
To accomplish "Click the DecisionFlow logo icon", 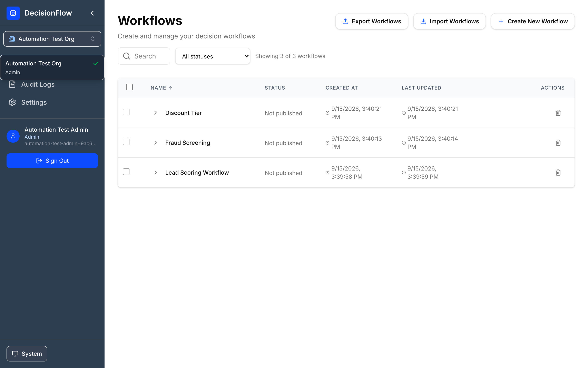I will point(13,13).
